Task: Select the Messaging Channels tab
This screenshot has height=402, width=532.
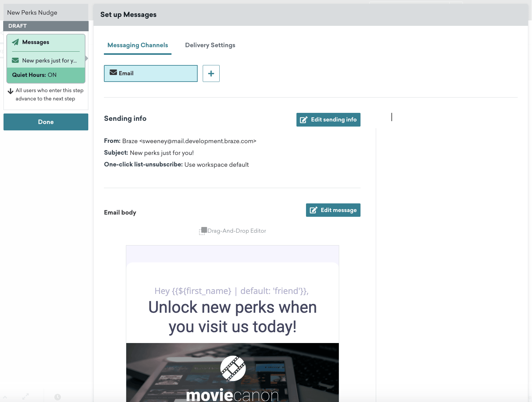Action: tap(138, 45)
